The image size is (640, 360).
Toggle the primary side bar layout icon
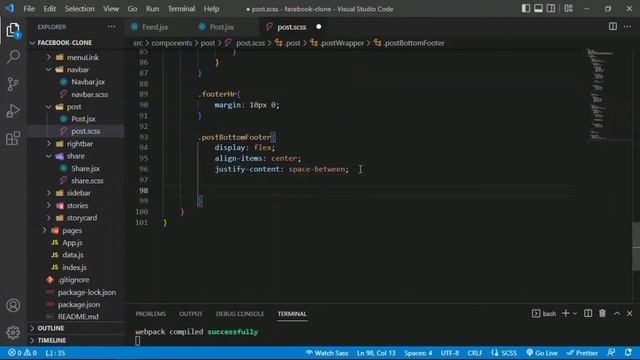click(526, 9)
